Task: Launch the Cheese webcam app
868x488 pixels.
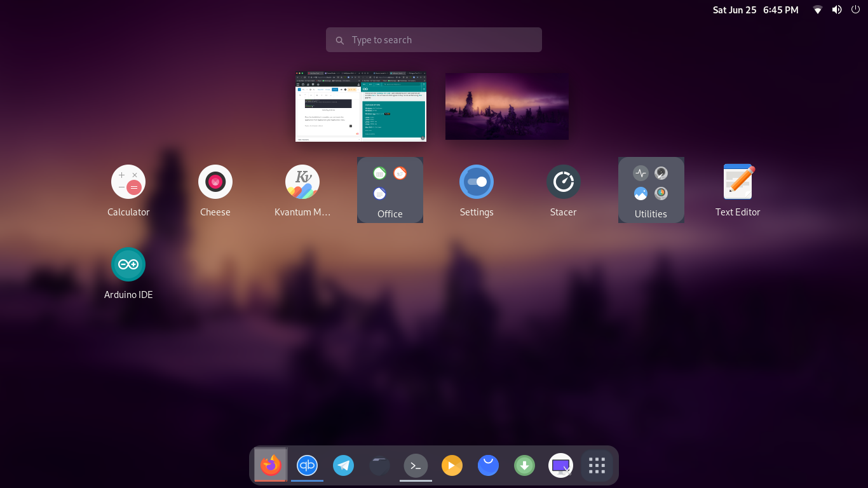Action: pos(215,182)
